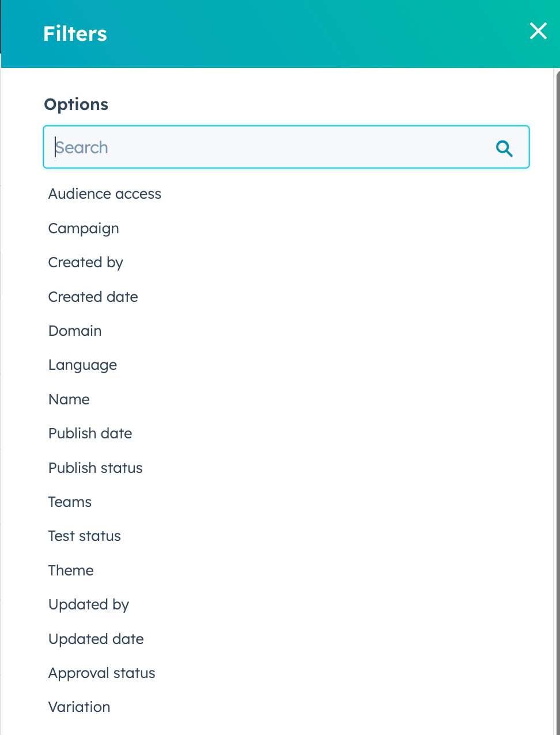The height and width of the screenshot is (735, 560).
Task: Choose the Teams filter option
Action: point(70,502)
